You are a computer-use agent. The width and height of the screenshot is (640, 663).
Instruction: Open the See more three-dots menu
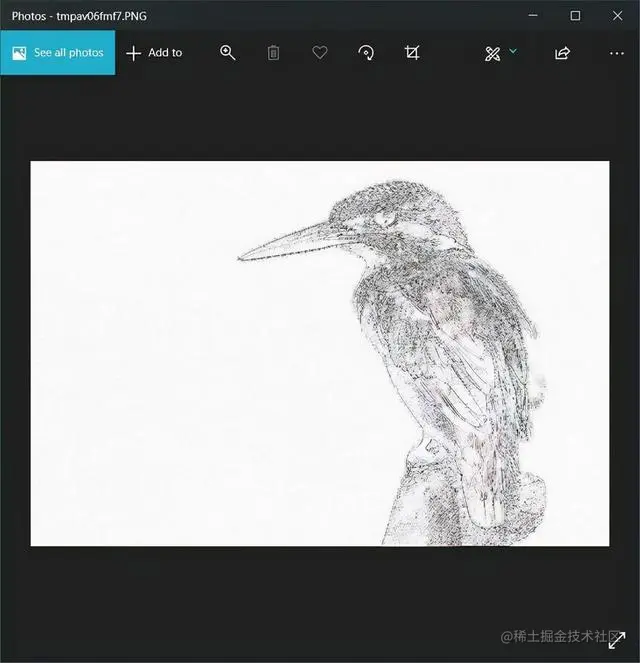pyautogui.click(x=617, y=53)
